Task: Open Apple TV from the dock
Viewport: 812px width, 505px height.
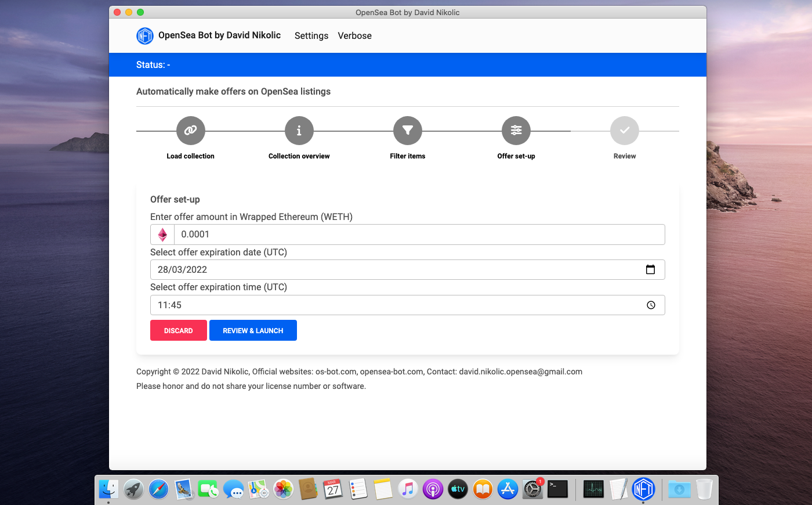Action: [x=458, y=489]
